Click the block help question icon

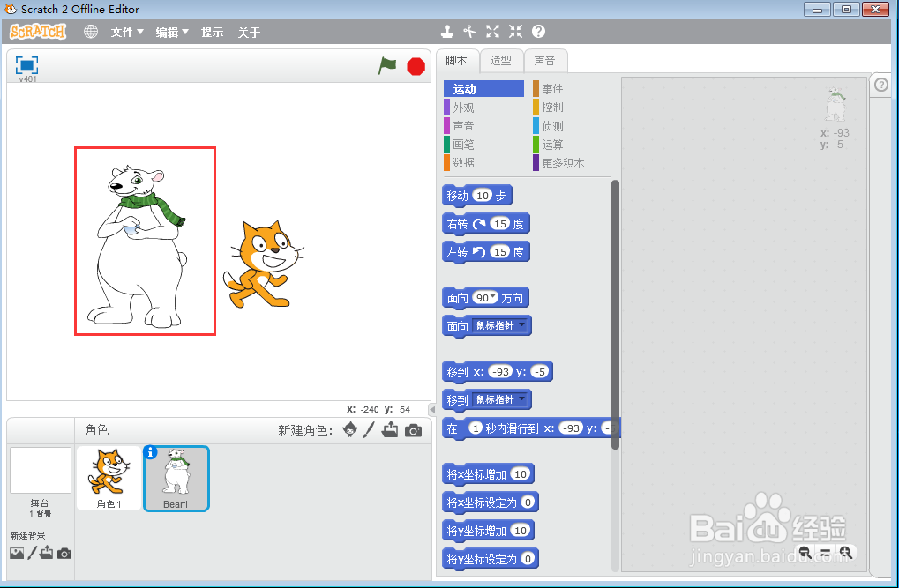[x=538, y=32]
